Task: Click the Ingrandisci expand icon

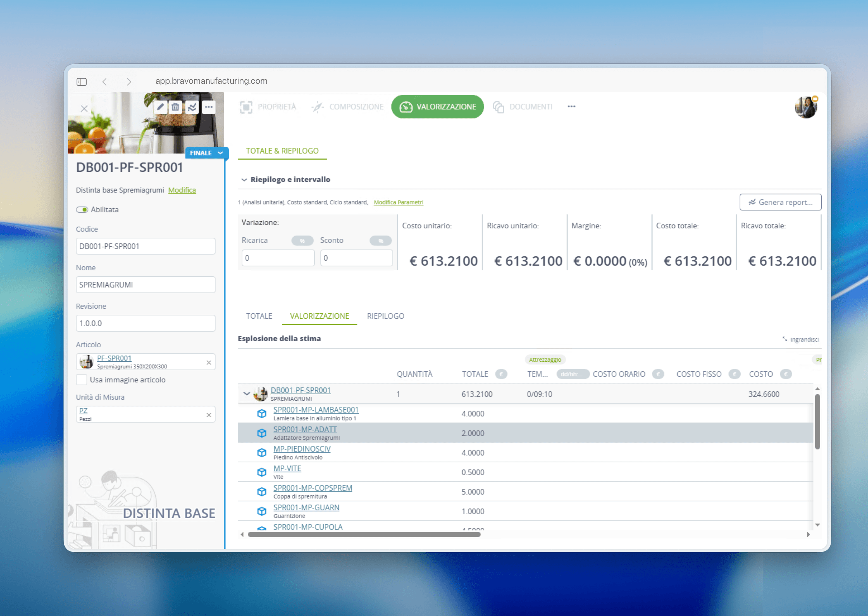Action: (x=785, y=339)
